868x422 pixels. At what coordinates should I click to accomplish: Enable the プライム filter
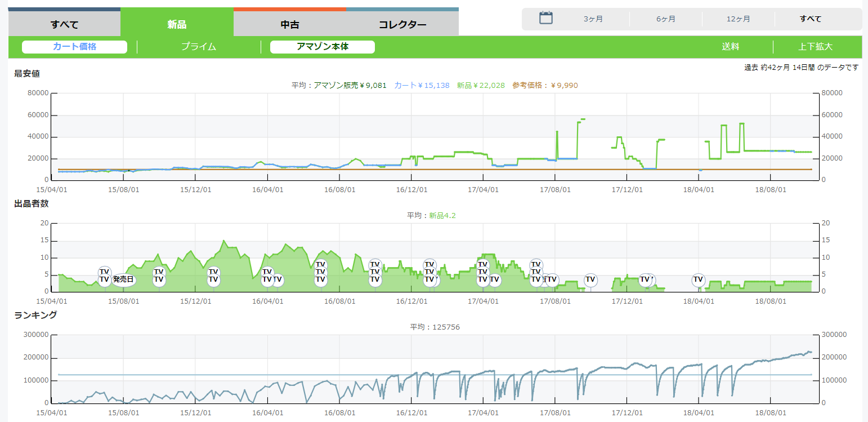[x=199, y=47]
